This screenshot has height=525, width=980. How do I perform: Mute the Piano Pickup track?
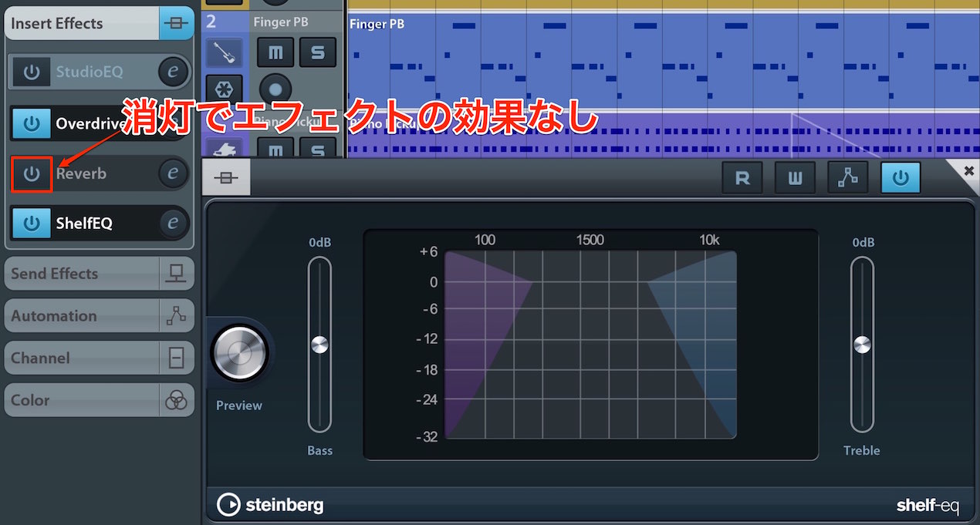pos(275,147)
